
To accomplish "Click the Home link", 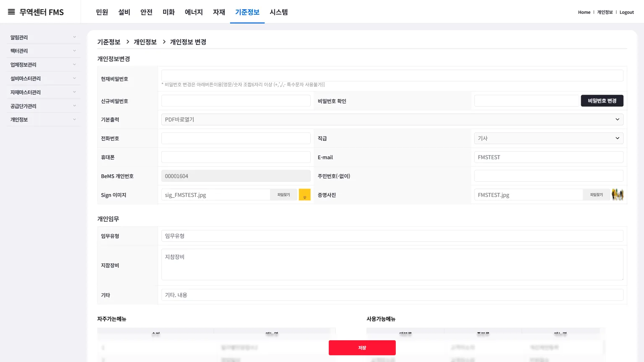I will click(x=584, y=12).
